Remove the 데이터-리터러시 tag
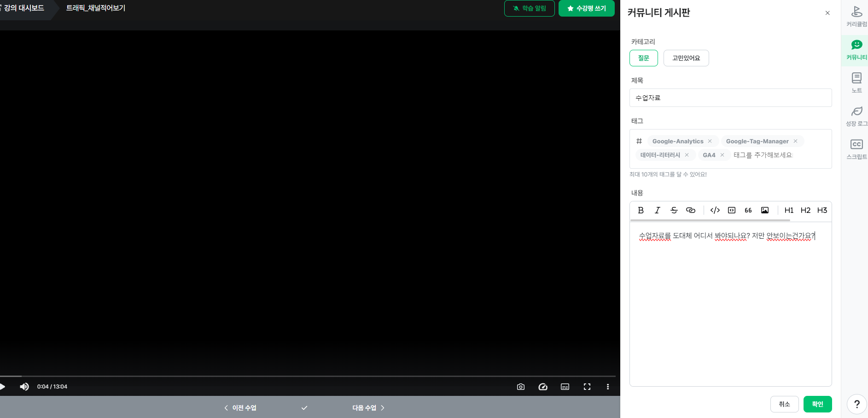This screenshot has width=868, height=418. click(687, 155)
